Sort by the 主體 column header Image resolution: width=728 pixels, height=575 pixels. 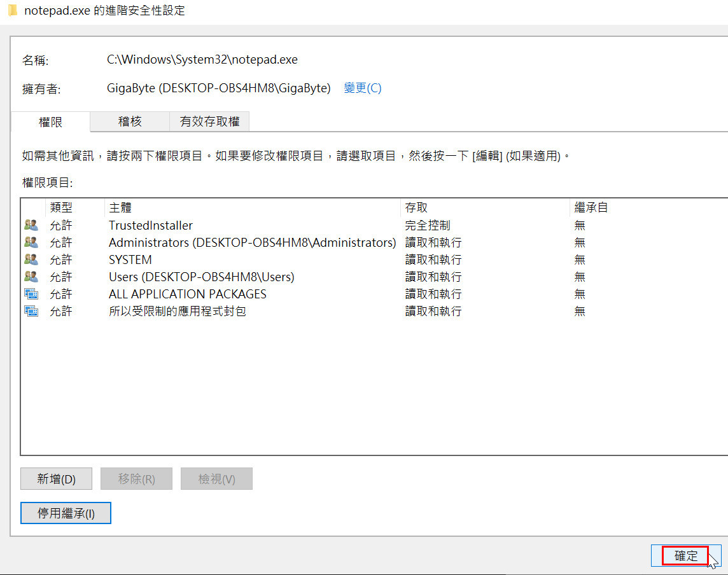pyautogui.click(x=120, y=208)
